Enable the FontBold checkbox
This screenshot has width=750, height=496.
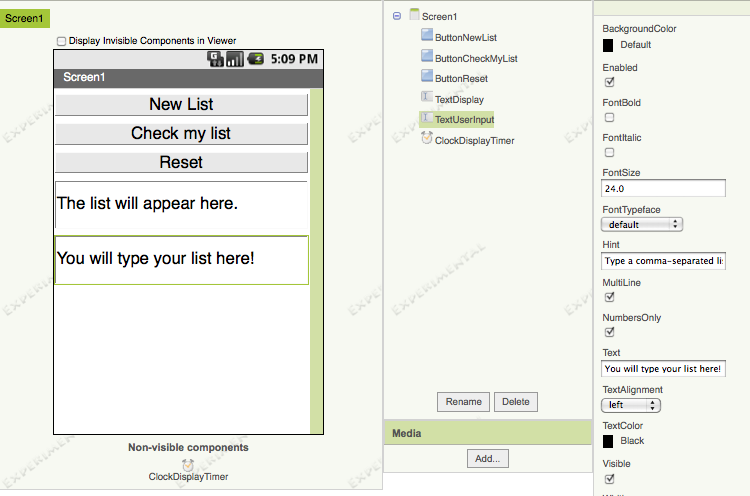[x=609, y=118]
